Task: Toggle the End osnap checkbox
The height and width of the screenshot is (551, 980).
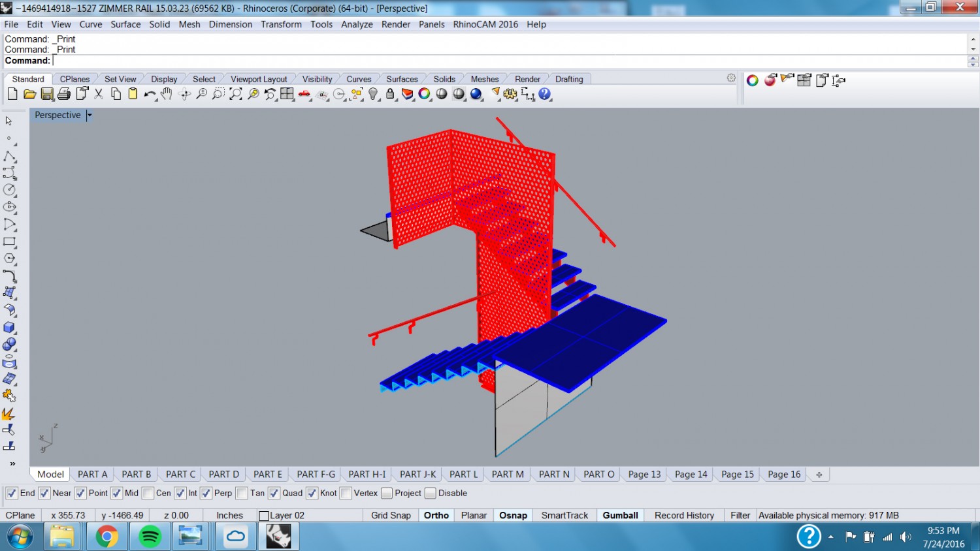Action: coord(12,493)
